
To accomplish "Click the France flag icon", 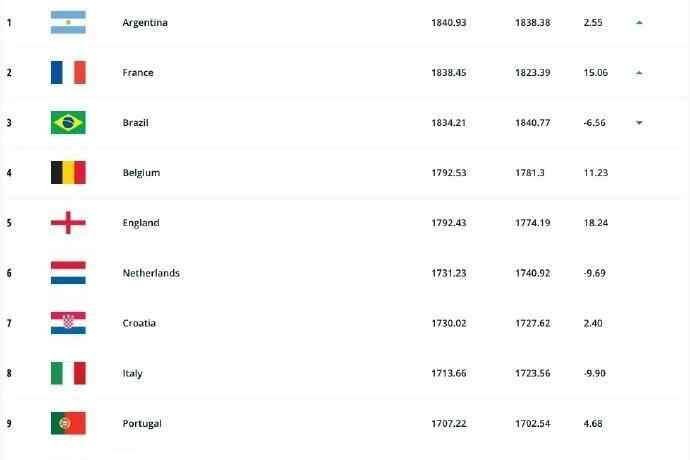I will pos(68,72).
